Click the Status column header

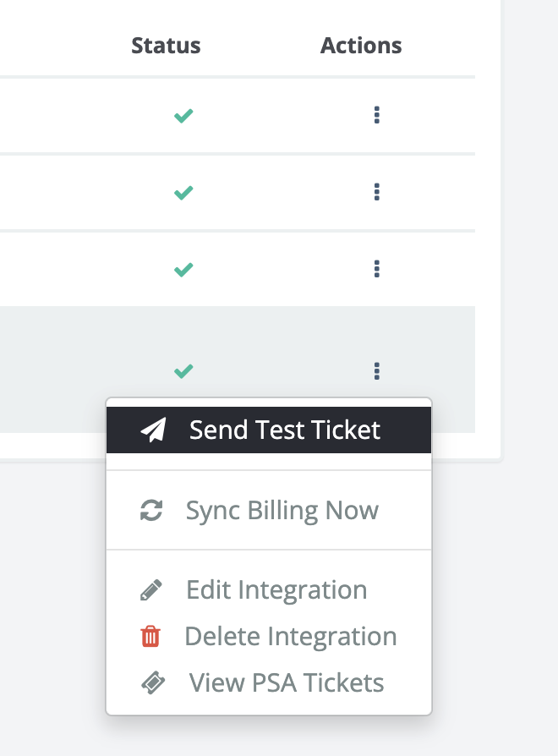click(x=166, y=46)
